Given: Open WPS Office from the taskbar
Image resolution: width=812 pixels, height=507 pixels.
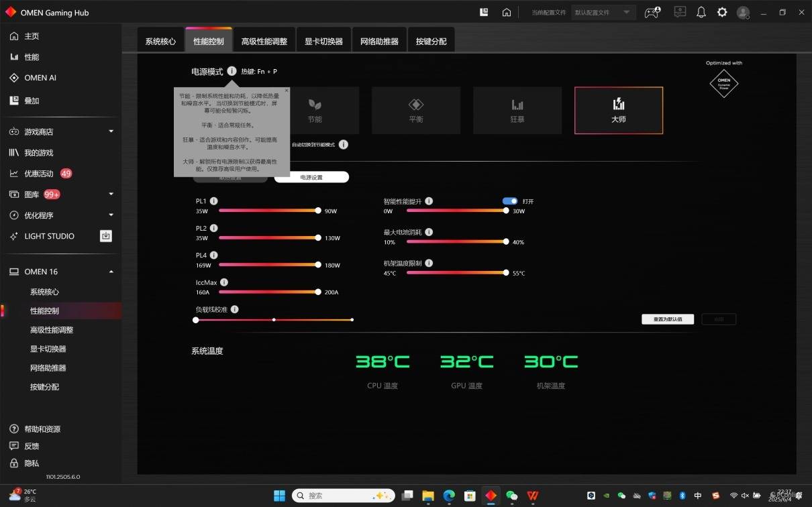Looking at the screenshot, I should tap(533, 496).
